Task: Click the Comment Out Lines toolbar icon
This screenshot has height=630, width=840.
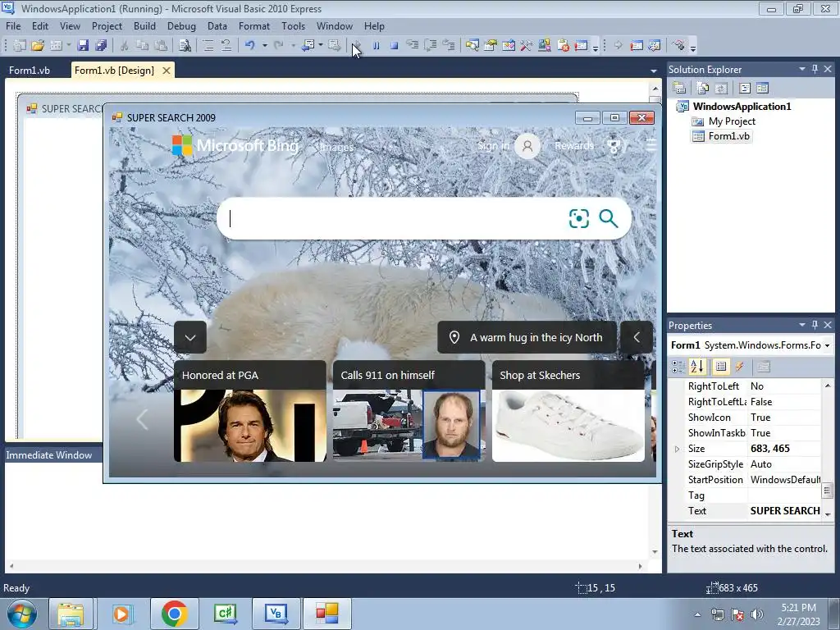Action: 208,46
